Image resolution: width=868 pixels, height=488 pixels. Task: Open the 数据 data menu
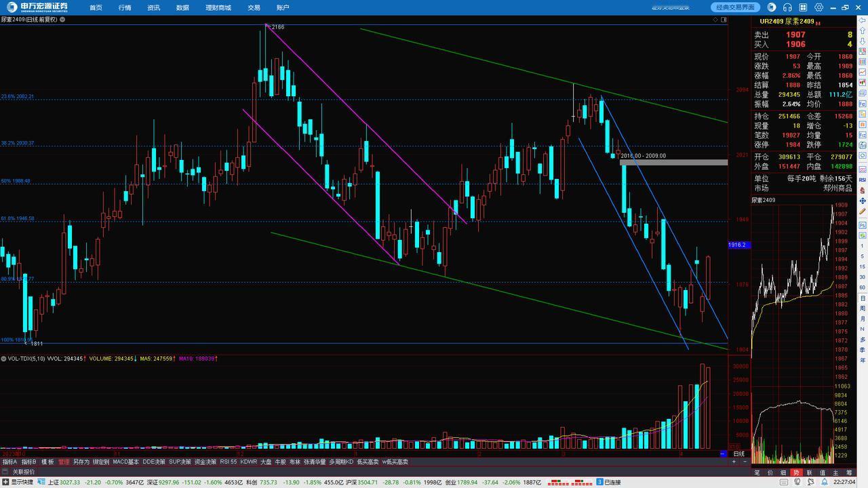[x=182, y=7]
